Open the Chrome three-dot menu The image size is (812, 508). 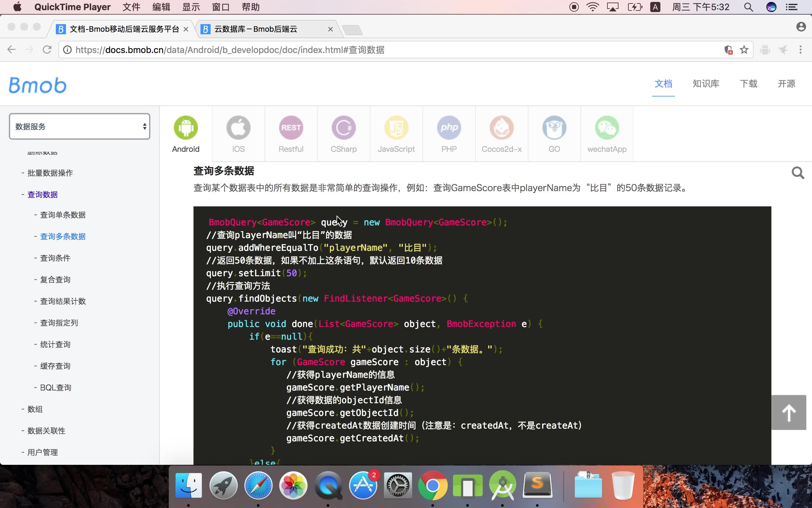point(801,50)
